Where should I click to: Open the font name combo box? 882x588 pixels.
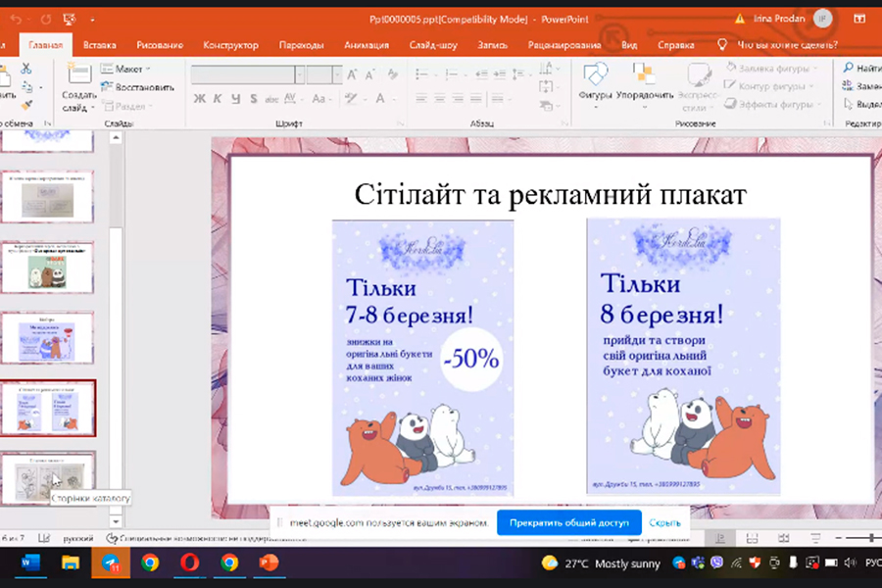point(245,74)
